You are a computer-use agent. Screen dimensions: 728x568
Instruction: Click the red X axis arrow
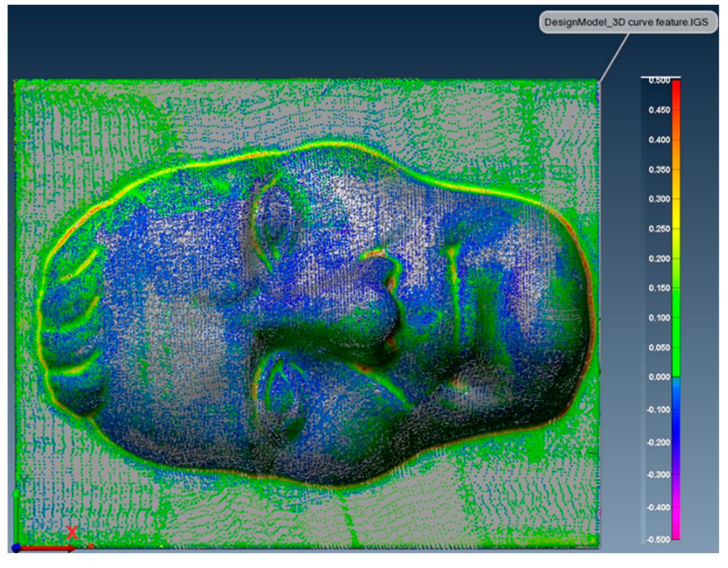pyautogui.click(x=47, y=548)
